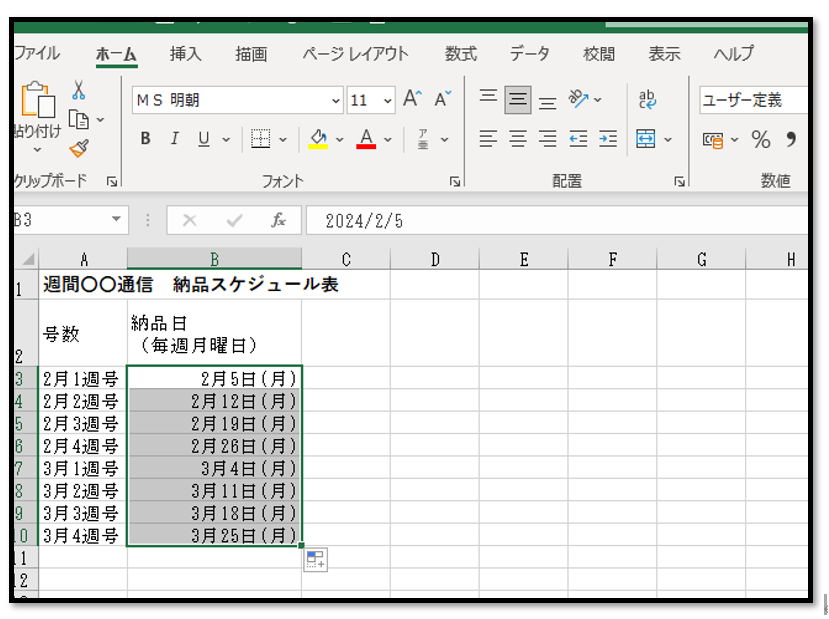Open Alignment 配置 group dialog launcher

(679, 182)
